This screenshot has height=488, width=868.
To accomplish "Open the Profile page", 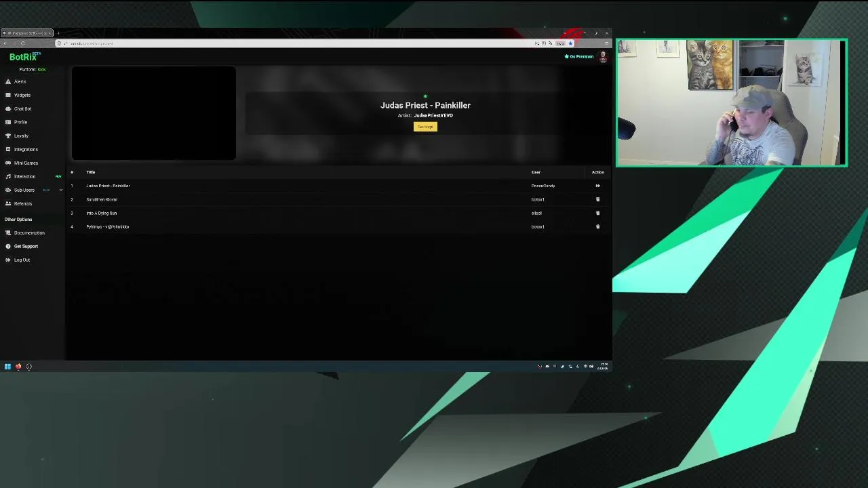I will pyautogui.click(x=21, y=122).
